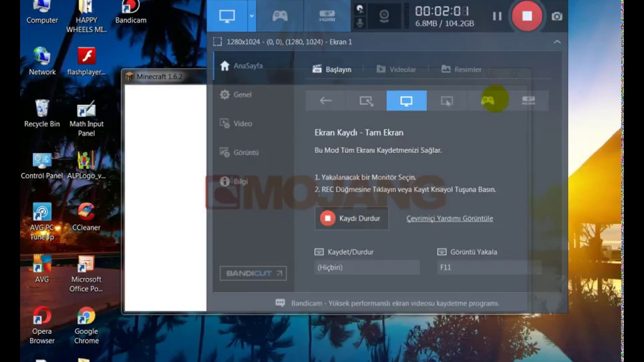Open Control Panel desktop icon
Image resolution: width=644 pixels, height=362 pixels.
click(42, 165)
